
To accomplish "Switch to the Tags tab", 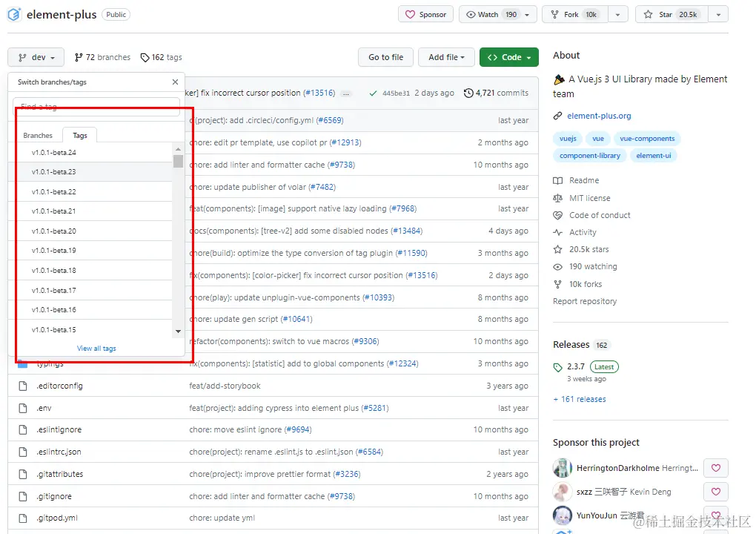I will click(80, 136).
